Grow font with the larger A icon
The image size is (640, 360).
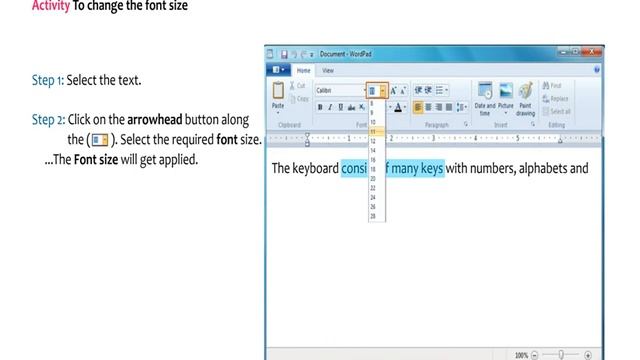[393, 91]
